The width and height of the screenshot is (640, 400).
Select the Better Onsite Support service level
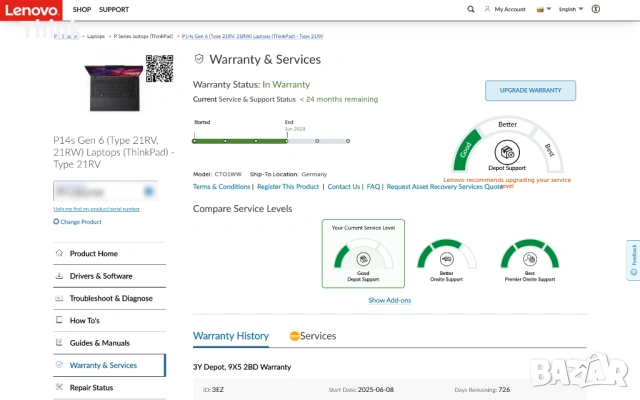[447, 260]
